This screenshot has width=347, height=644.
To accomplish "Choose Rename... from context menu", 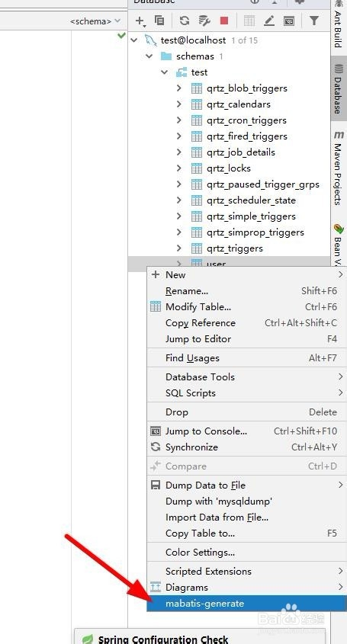I will (x=246, y=291).
